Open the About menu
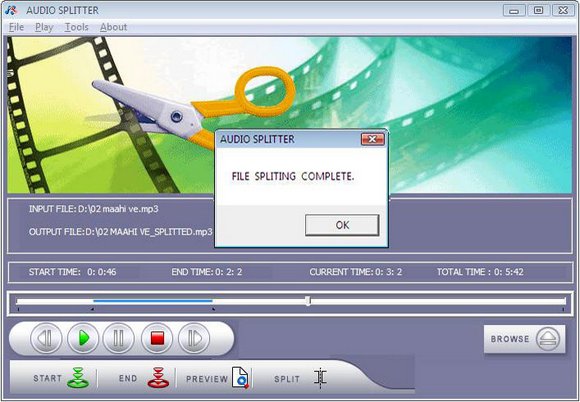The width and height of the screenshot is (580, 402). (x=113, y=27)
